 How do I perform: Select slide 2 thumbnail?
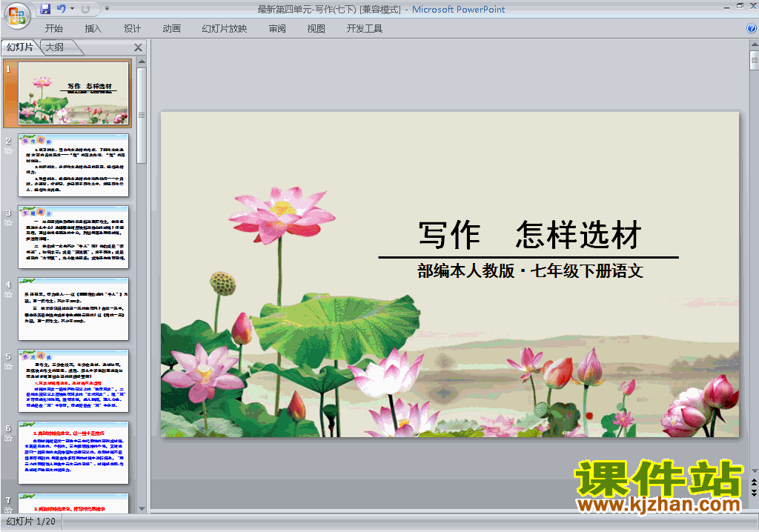point(73,165)
